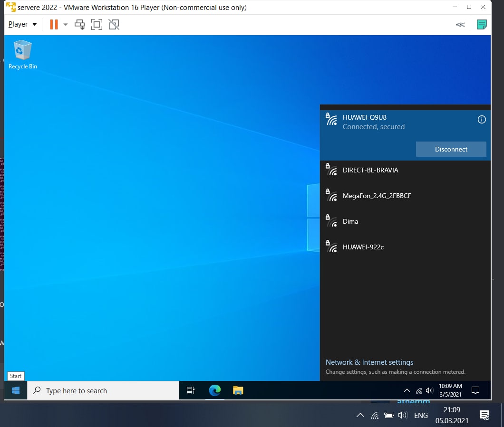Image resolution: width=504 pixels, height=427 pixels.
Task: Click the host battery status icon
Action: (x=388, y=416)
